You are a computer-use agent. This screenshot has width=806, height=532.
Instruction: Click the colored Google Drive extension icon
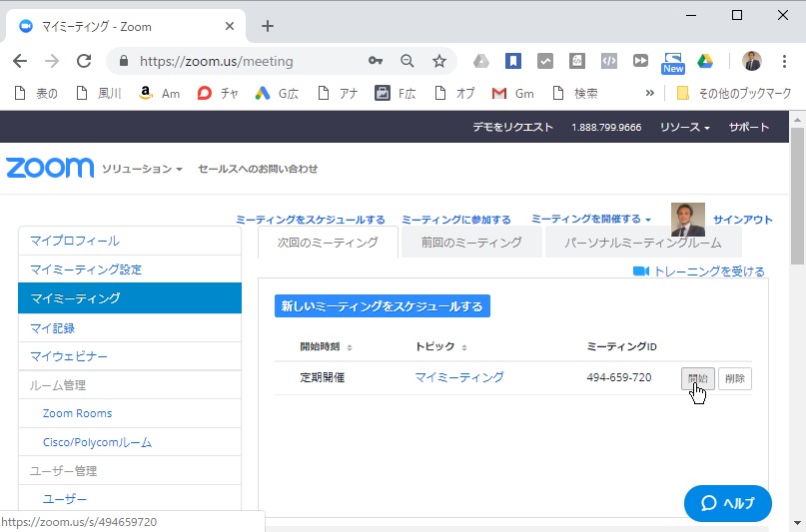click(705, 61)
